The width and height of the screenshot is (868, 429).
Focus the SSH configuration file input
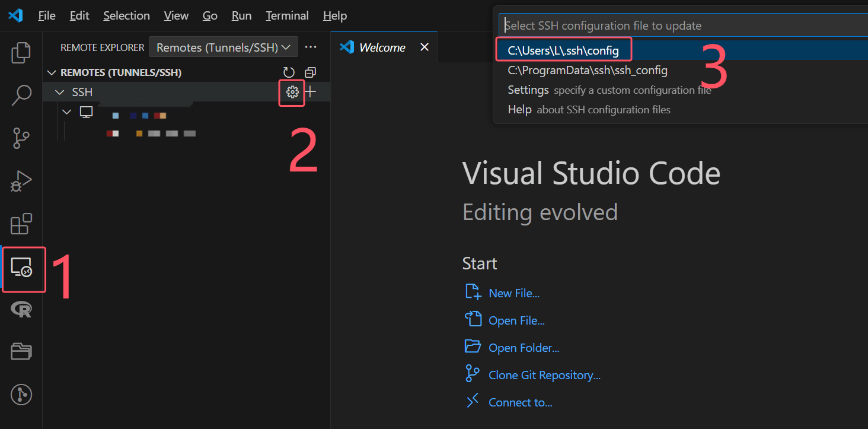[682, 26]
